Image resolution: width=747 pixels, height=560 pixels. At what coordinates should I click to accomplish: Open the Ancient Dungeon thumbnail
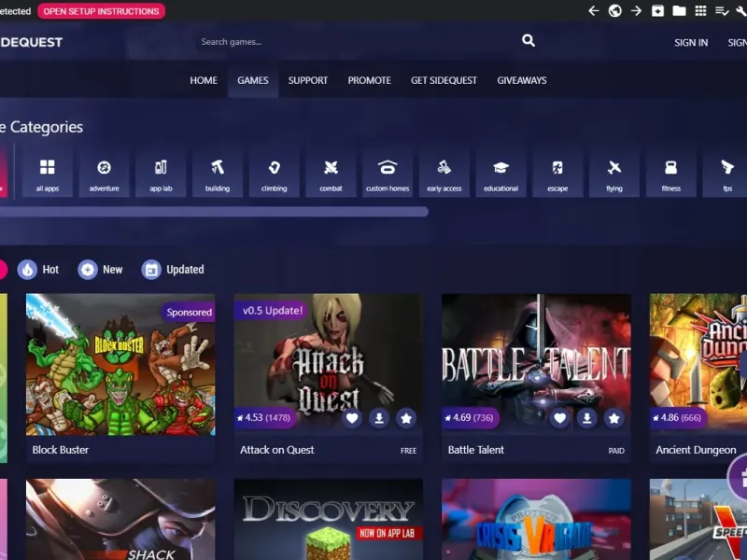698,364
